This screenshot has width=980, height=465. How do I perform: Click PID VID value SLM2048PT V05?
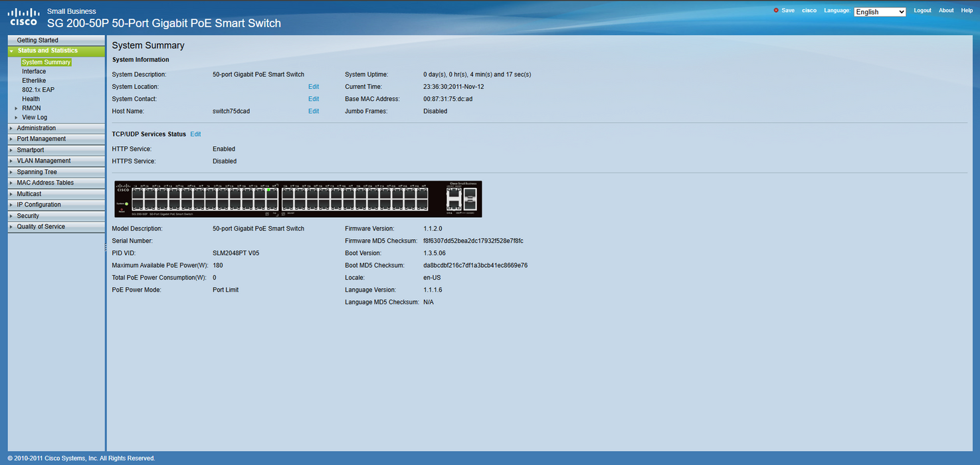[236, 253]
